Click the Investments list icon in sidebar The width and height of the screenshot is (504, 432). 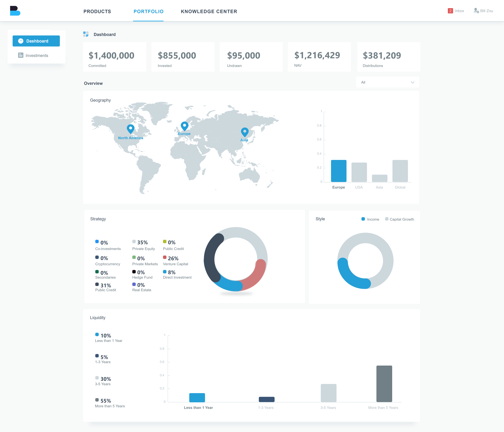tap(21, 55)
